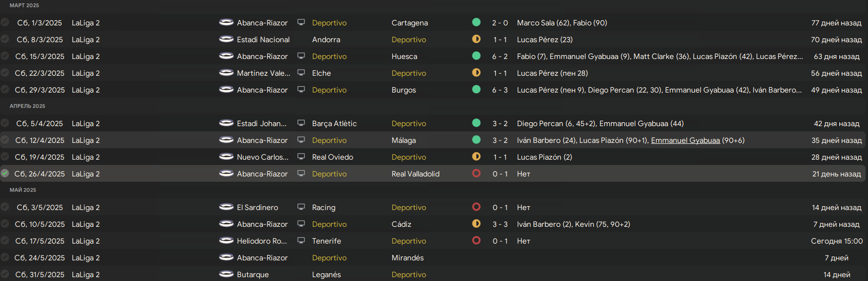
Task: Click the stadium icon next to Butarque
Action: click(226, 274)
